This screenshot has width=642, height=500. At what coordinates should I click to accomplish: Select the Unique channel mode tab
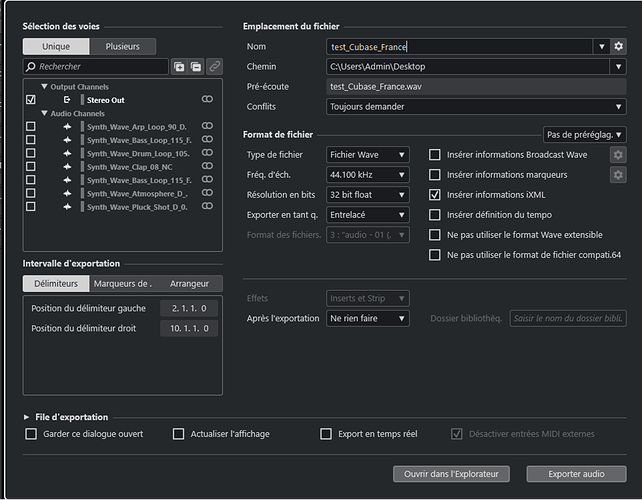coord(56,46)
